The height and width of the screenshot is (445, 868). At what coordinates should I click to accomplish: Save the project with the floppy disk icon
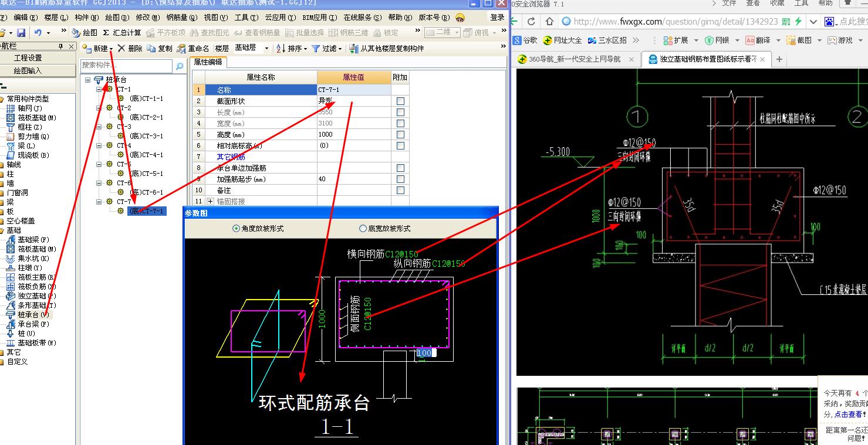pyautogui.click(x=21, y=33)
